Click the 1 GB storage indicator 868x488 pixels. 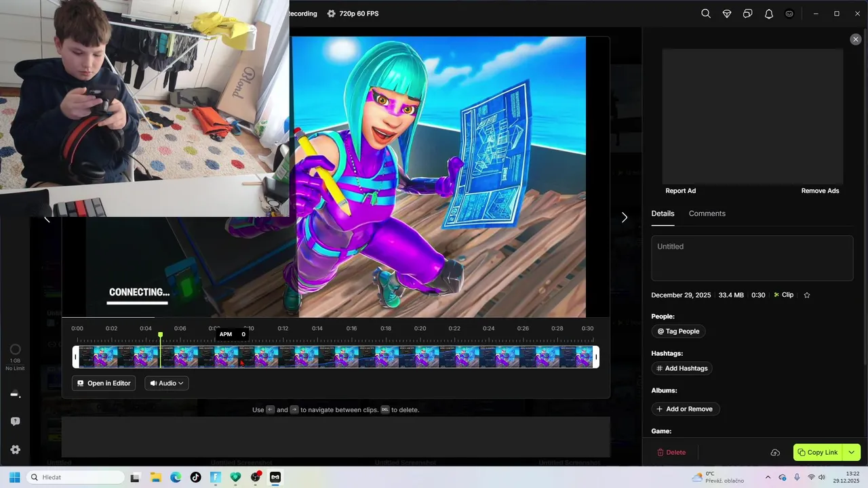(x=15, y=356)
